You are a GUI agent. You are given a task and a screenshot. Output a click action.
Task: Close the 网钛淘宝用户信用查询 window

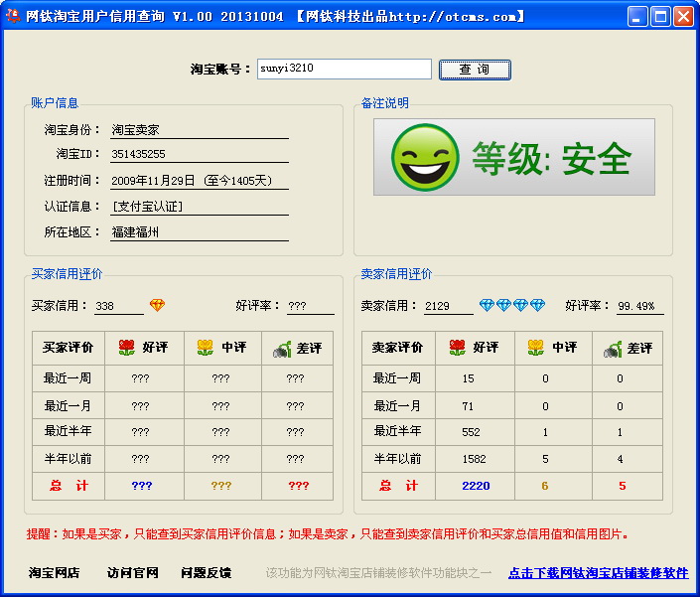683,17
